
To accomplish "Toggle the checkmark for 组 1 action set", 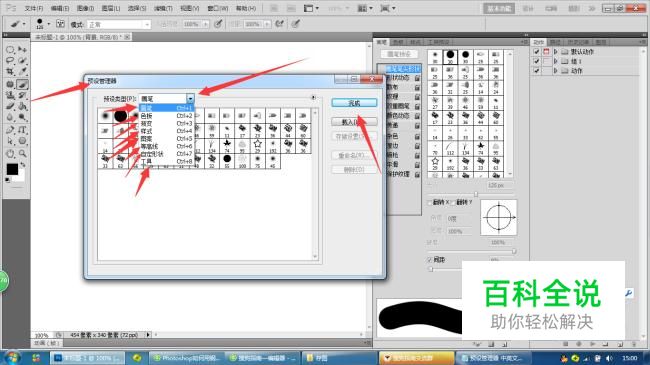I will pos(536,61).
